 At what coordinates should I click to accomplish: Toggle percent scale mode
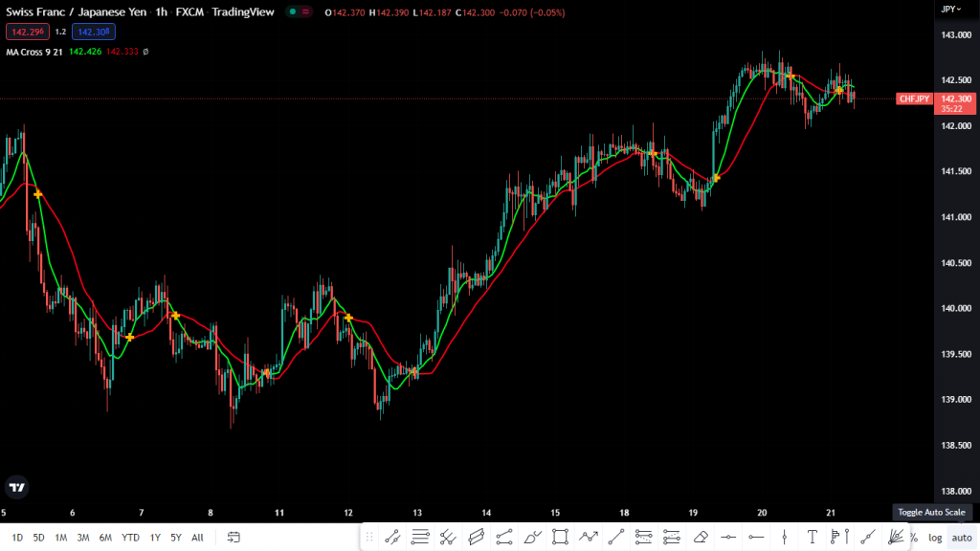pos(914,538)
